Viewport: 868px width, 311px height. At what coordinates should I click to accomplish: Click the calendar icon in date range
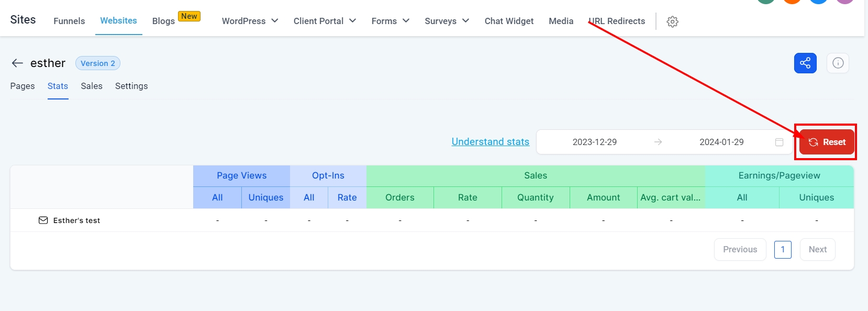(779, 142)
